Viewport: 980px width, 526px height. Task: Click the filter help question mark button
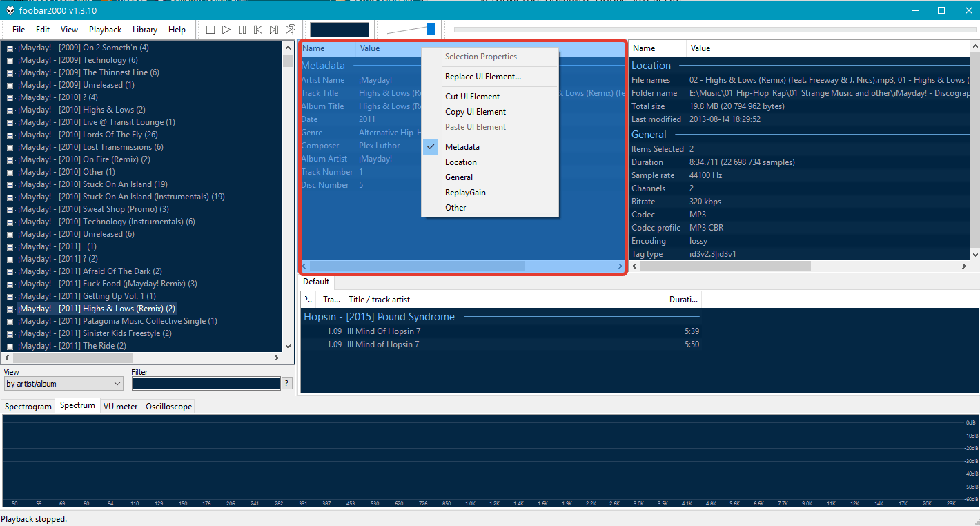[x=287, y=384]
